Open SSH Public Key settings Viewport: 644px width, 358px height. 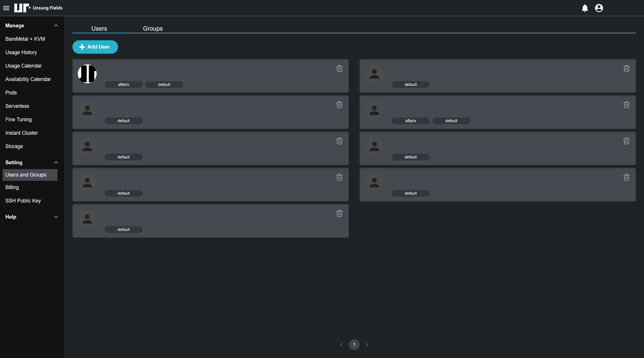point(23,201)
